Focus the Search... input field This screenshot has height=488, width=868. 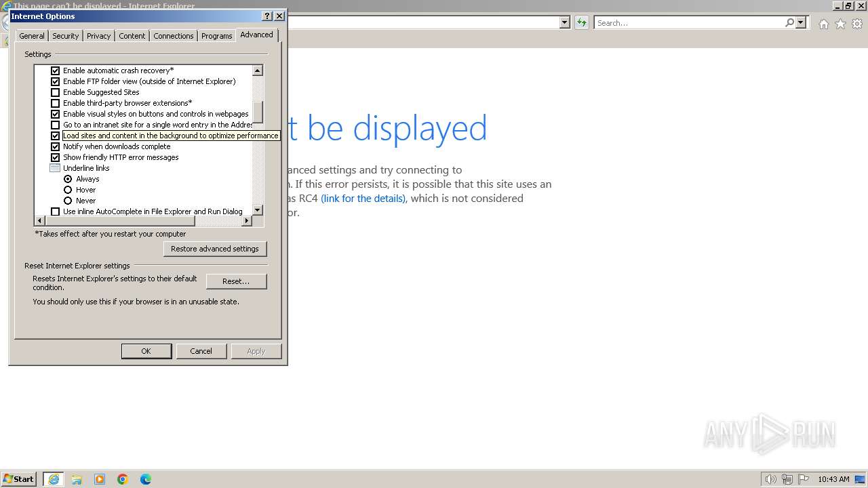(689, 23)
